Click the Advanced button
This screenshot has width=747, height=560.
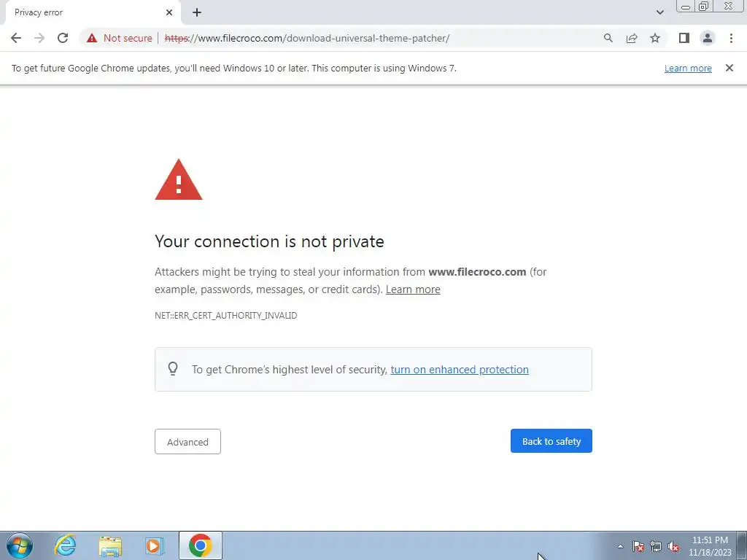(187, 441)
